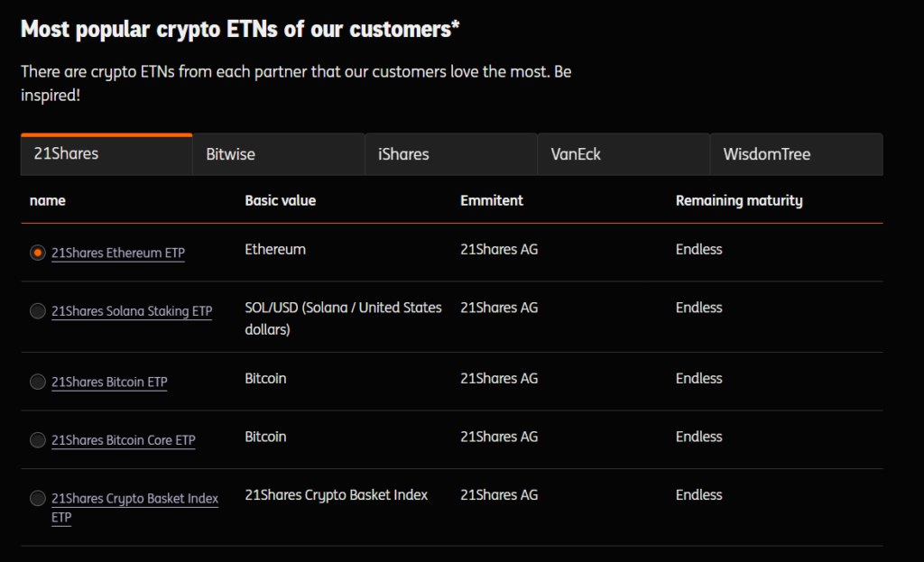Pick the 21Shares Bitcoin Core ETP radio button
The height and width of the screenshot is (562, 924).
pos(37,440)
